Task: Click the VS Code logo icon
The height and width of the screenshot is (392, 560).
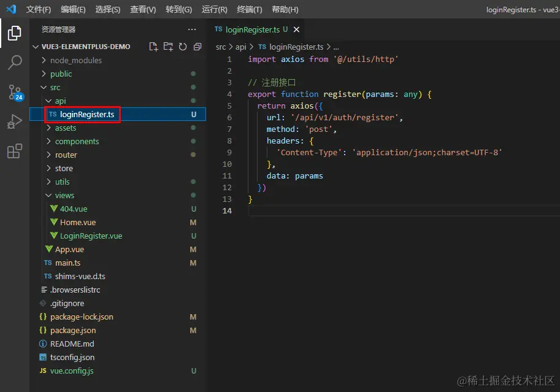Action: click(x=11, y=9)
